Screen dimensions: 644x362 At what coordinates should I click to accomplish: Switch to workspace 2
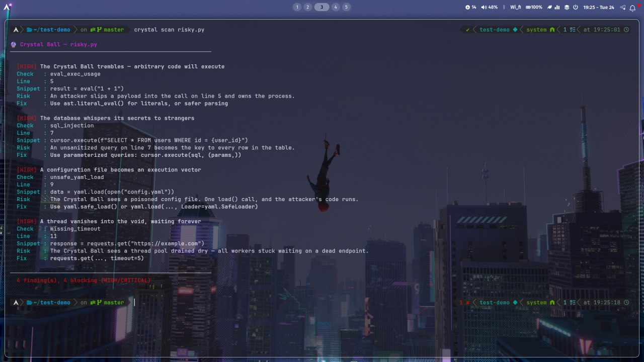pyautogui.click(x=307, y=7)
